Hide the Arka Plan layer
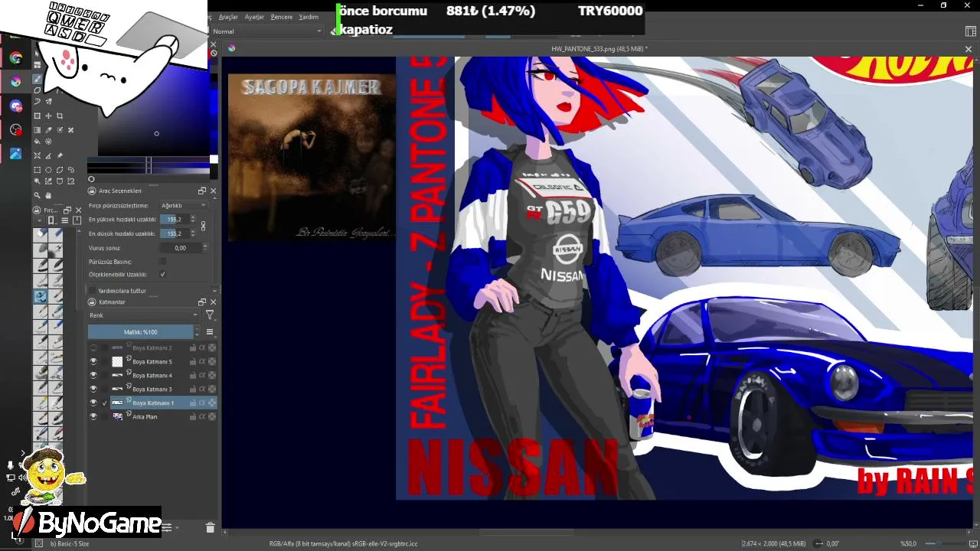 coord(93,416)
